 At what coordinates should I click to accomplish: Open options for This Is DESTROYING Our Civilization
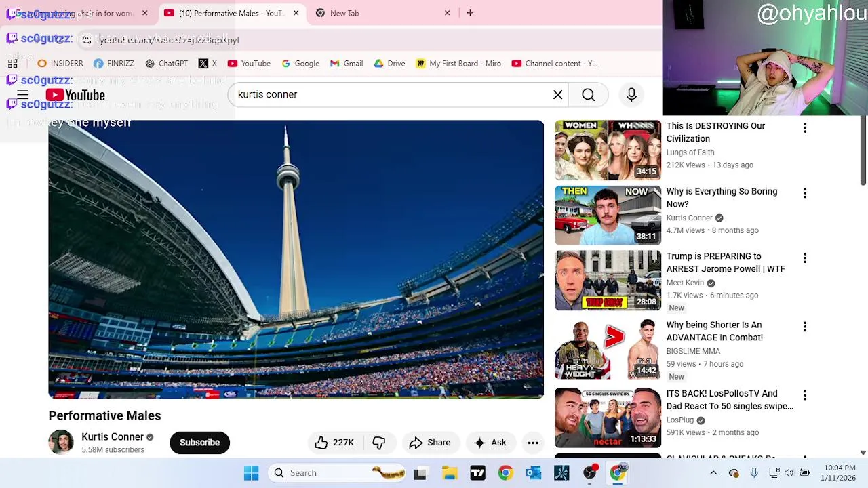pyautogui.click(x=805, y=128)
